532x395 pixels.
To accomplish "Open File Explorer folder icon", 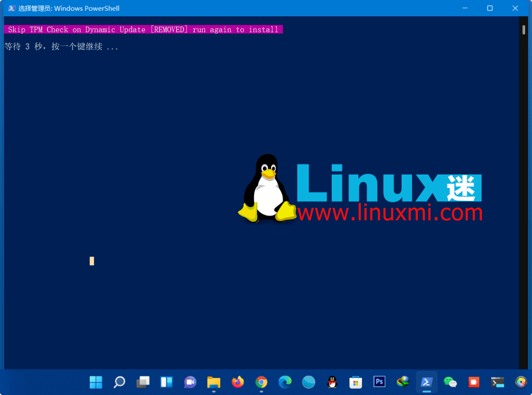I will pos(214,382).
